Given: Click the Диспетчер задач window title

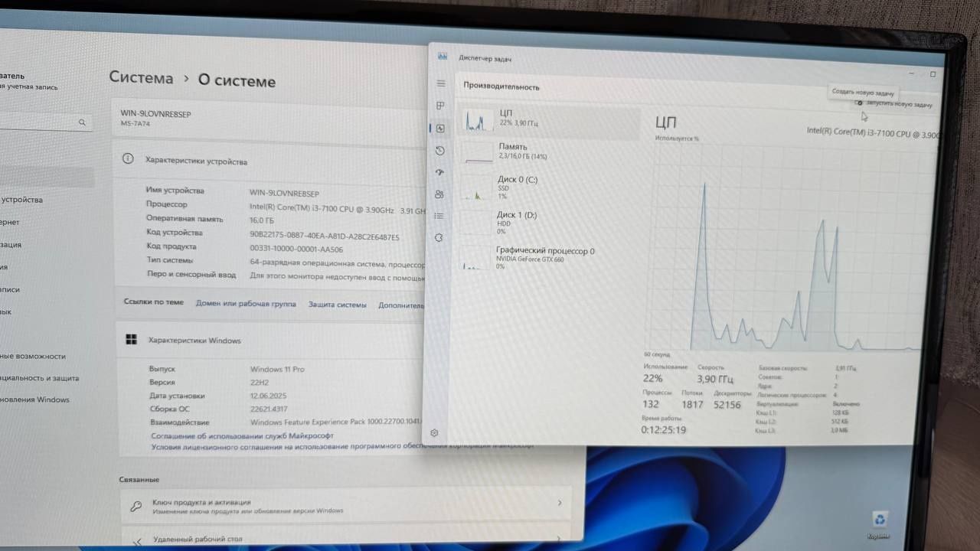Looking at the screenshot, I should coord(485,58).
